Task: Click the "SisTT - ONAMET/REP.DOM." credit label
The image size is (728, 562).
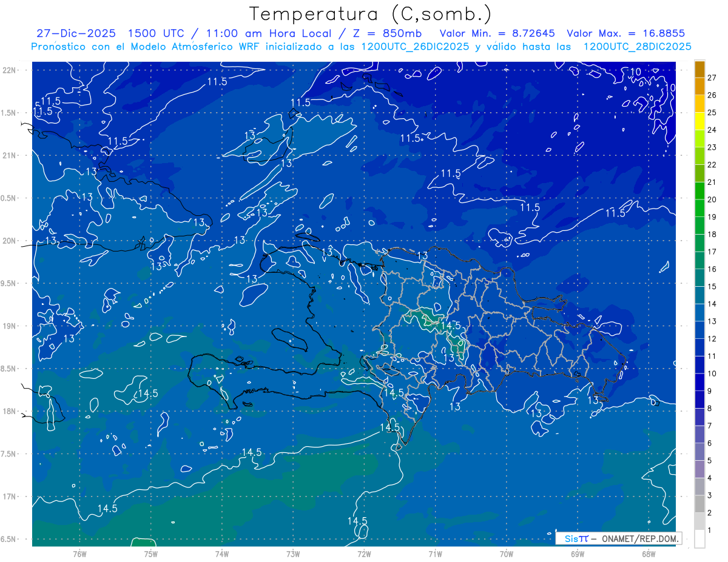Action: point(618,538)
